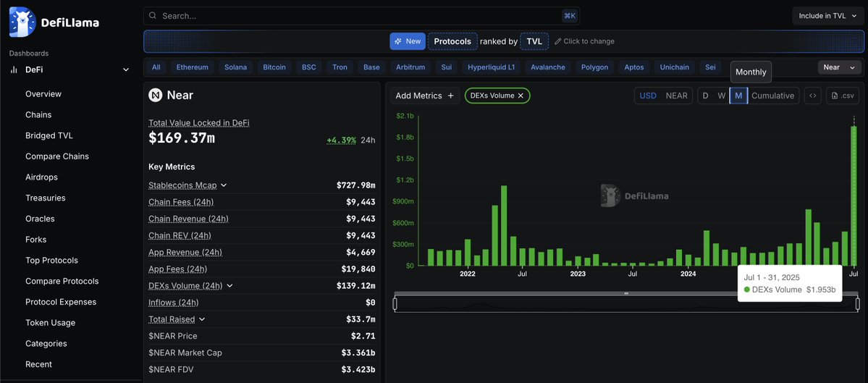Select weekly (W) chart interval

(721, 96)
